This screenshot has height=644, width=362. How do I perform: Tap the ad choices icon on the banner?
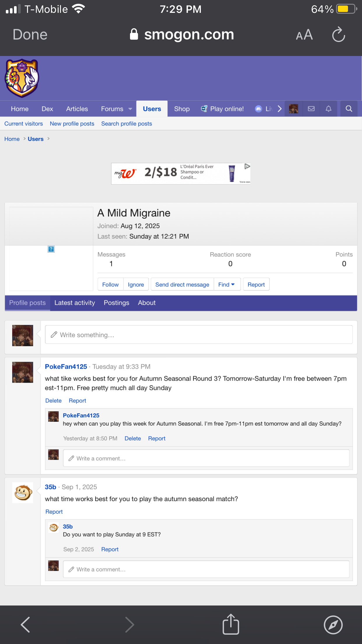point(247,166)
